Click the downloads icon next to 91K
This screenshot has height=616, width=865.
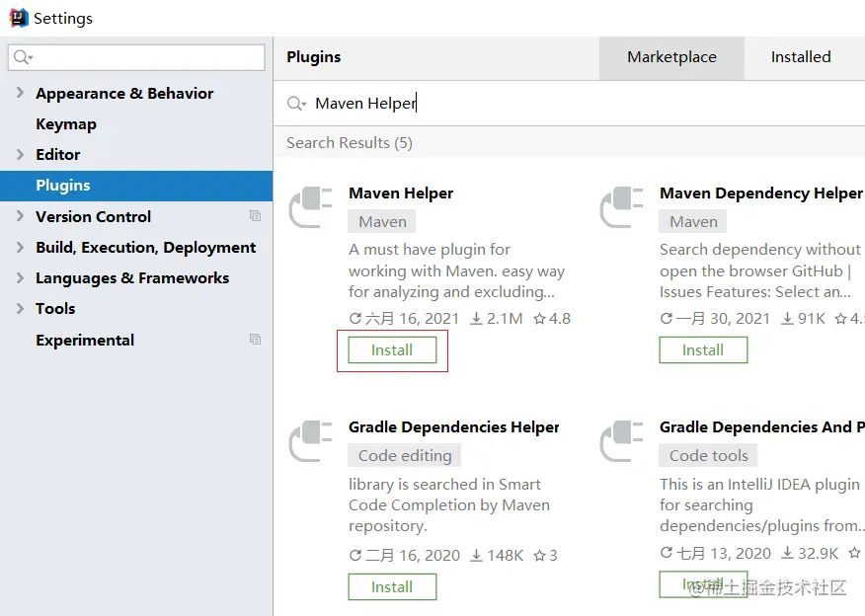point(787,319)
